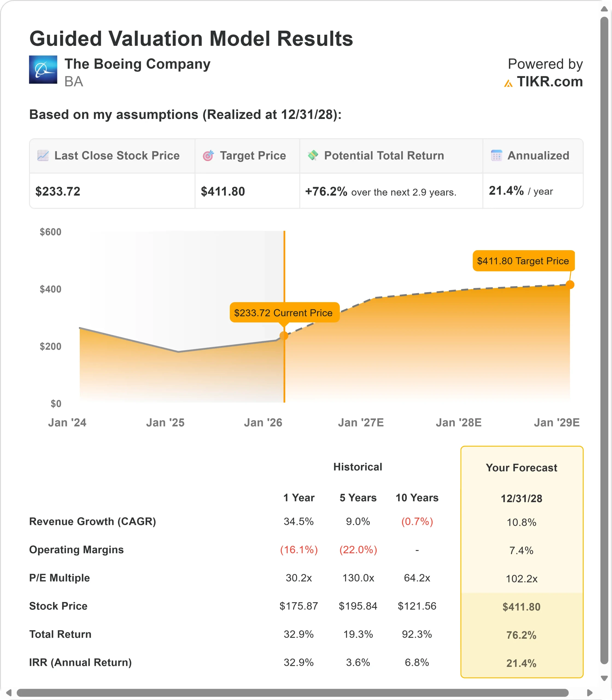
Task: Click the scroll right arrow on the horizontal scrollbar
Action: [x=590, y=693]
